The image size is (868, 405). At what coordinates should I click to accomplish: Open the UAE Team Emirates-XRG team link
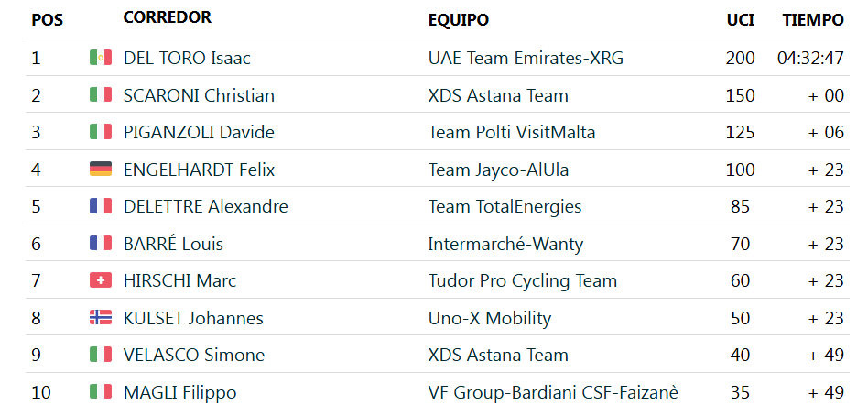[x=526, y=58]
